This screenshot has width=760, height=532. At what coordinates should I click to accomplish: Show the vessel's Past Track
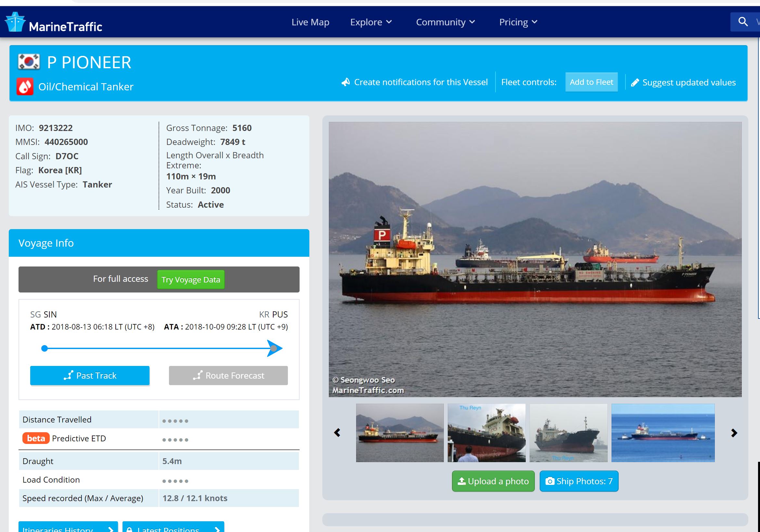coord(90,375)
